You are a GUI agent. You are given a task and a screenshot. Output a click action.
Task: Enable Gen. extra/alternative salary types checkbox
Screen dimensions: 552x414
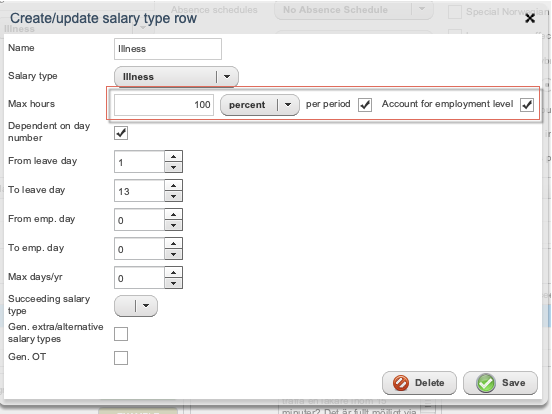tap(121, 334)
